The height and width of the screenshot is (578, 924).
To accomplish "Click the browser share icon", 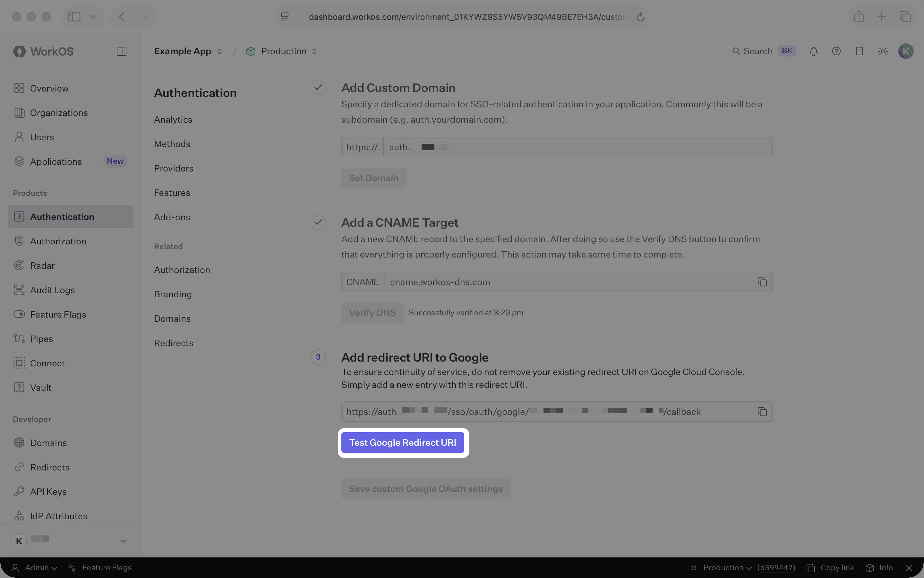I will click(x=859, y=16).
